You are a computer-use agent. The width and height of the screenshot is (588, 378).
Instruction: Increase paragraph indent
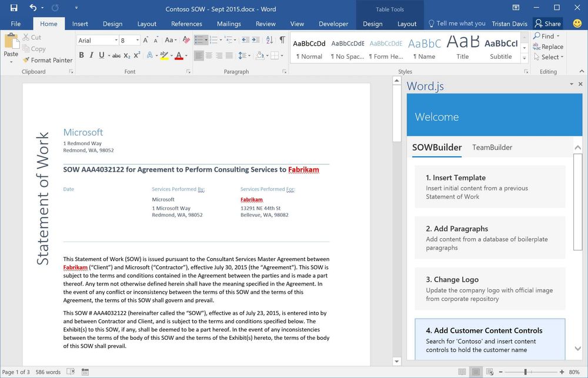[x=256, y=40]
